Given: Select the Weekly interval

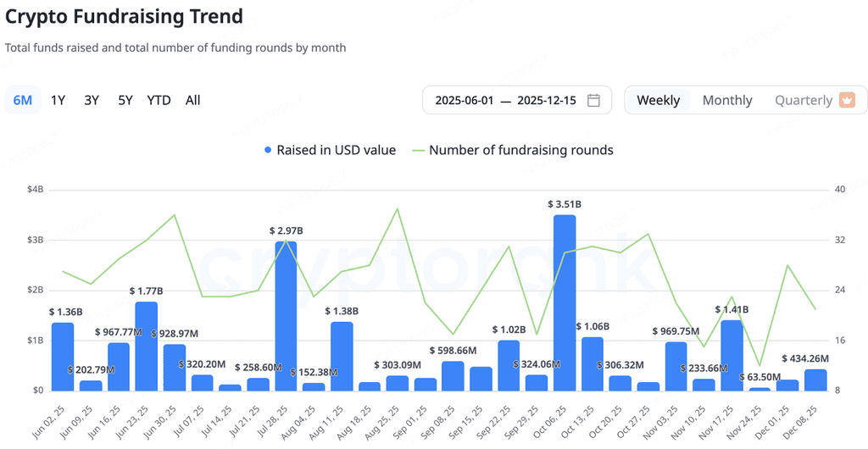Looking at the screenshot, I should coord(658,100).
